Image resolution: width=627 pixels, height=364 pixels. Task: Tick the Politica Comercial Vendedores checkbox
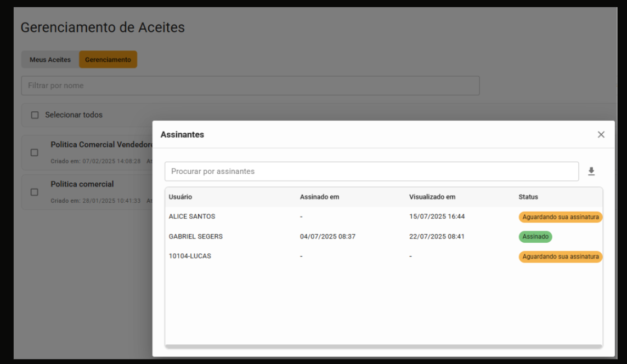34,152
